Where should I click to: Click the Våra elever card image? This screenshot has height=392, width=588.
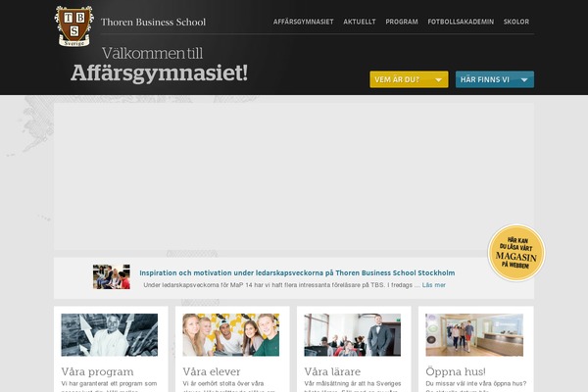point(231,335)
